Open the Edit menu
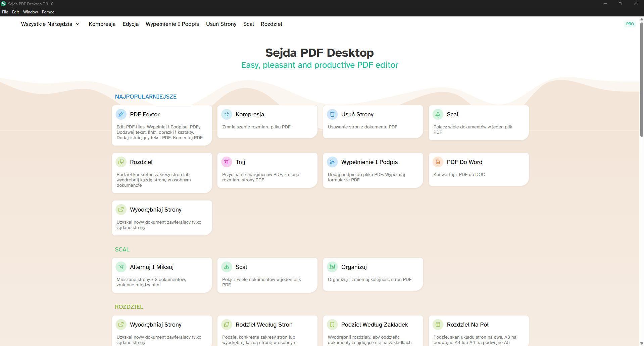This screenshot has width=644, height=346. pos(15,12)
